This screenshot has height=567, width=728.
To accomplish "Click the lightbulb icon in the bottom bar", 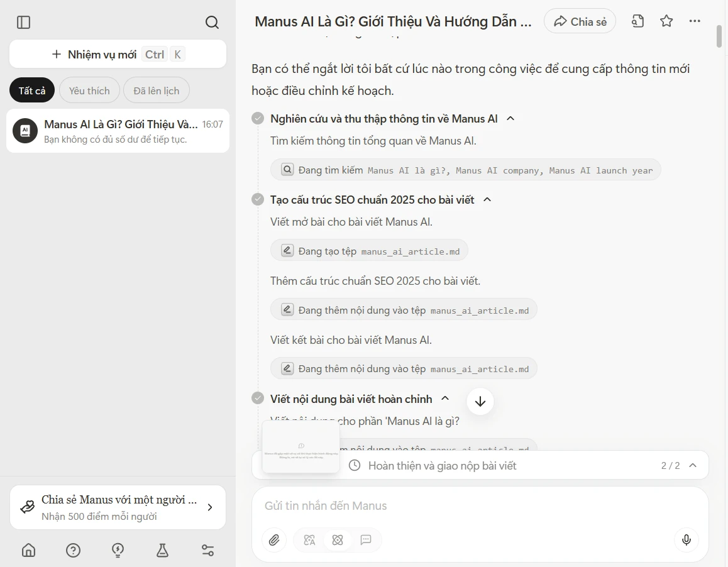I will coord(118,550).
